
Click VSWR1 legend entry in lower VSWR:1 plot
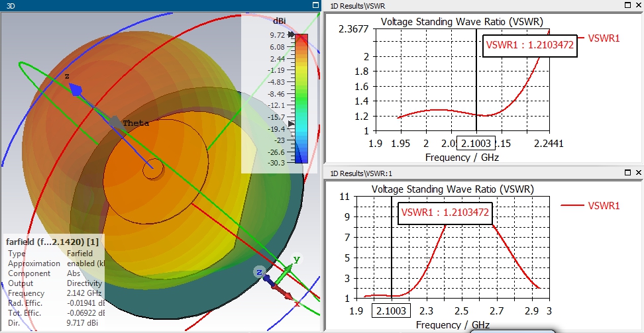point(590,206)
